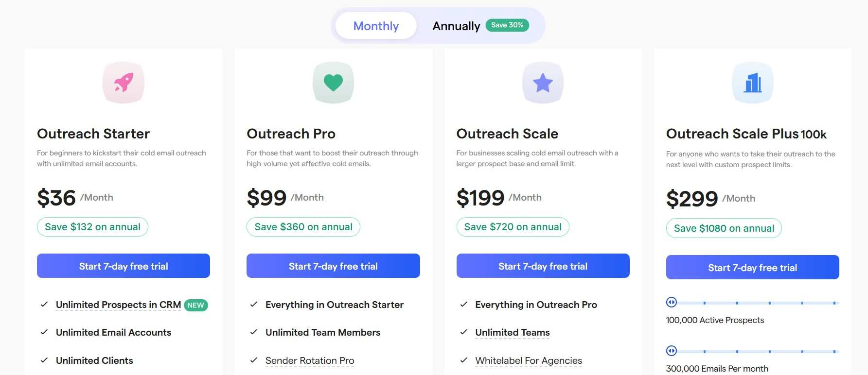Adjust the 100,000 Active Prospects slider

[x=672, y=302]
